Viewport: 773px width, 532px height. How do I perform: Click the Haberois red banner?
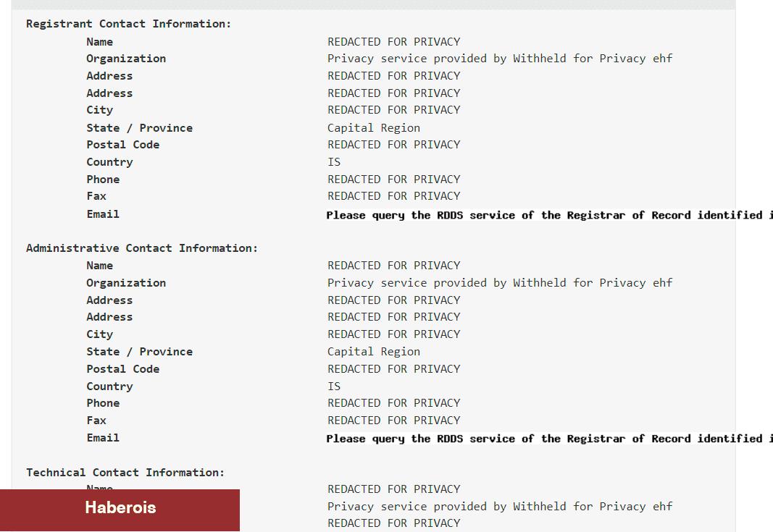(x=120, y=510)
